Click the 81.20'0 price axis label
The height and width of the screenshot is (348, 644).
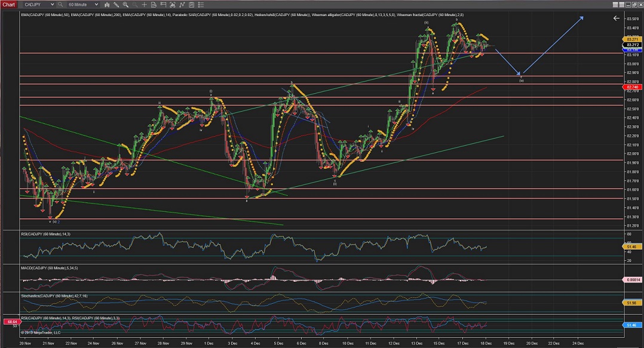point(633,226)
